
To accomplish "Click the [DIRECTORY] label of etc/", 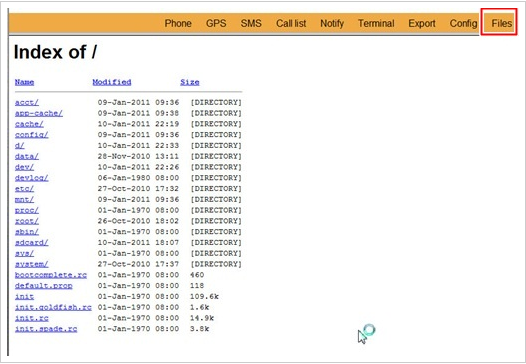I will [216, 189].
